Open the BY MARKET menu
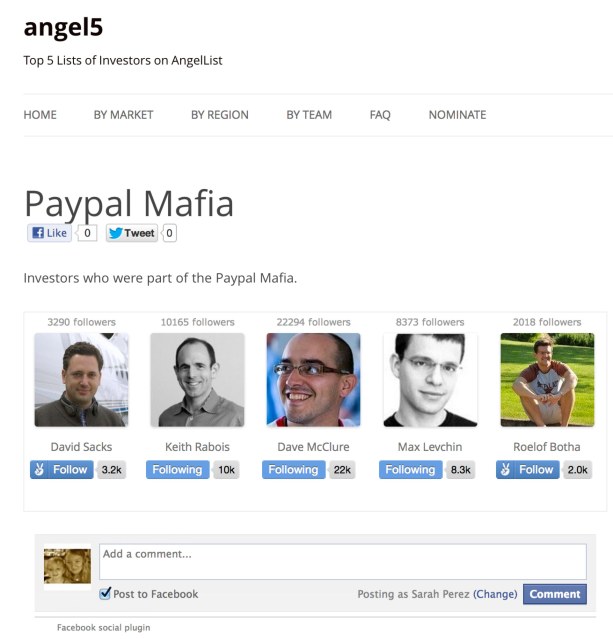Image resolution: width=613 pixels, height=639 pixels. tap(123, 115)
